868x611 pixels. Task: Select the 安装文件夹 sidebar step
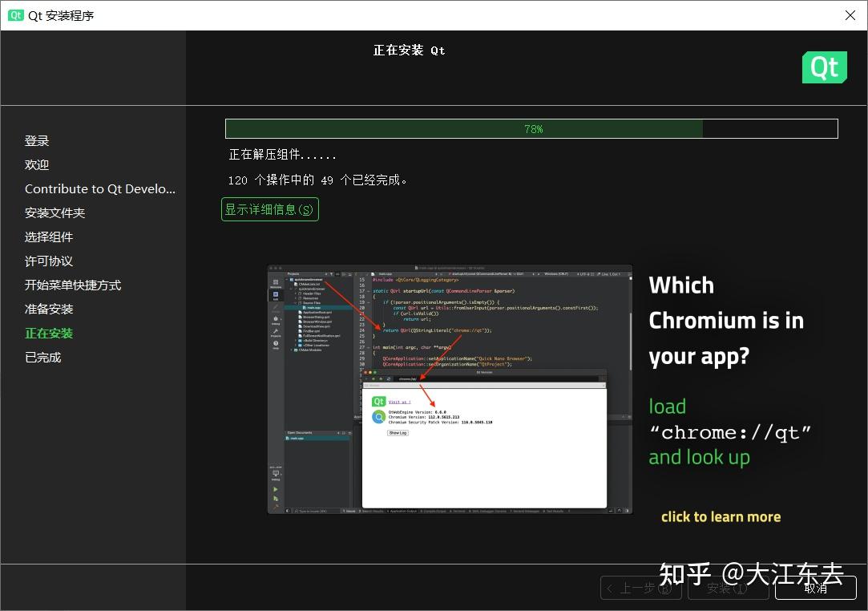pos(55,212)
